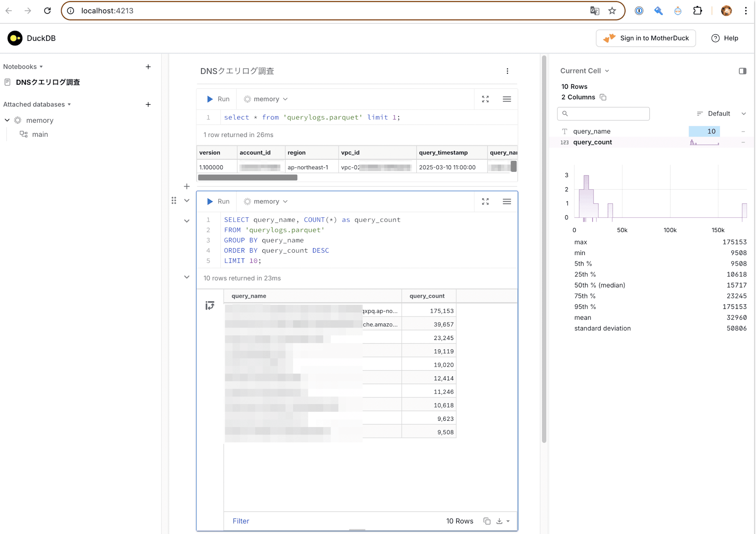Click the Filter button in second cell footer
The image size is (756, 534).
241,521
